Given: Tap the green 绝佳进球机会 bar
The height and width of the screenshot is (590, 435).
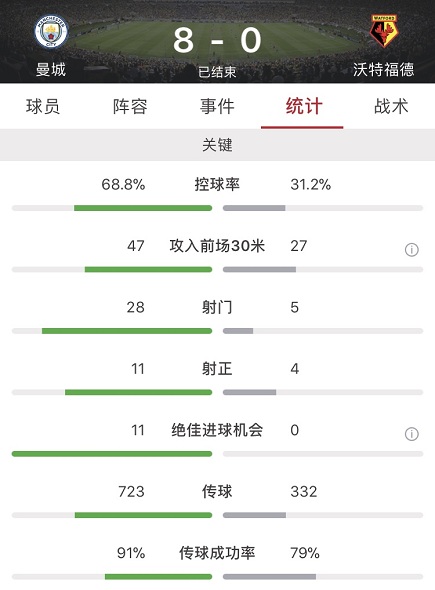Looking at the screenshot, I should pyautogui.click(x=112, y=454).
